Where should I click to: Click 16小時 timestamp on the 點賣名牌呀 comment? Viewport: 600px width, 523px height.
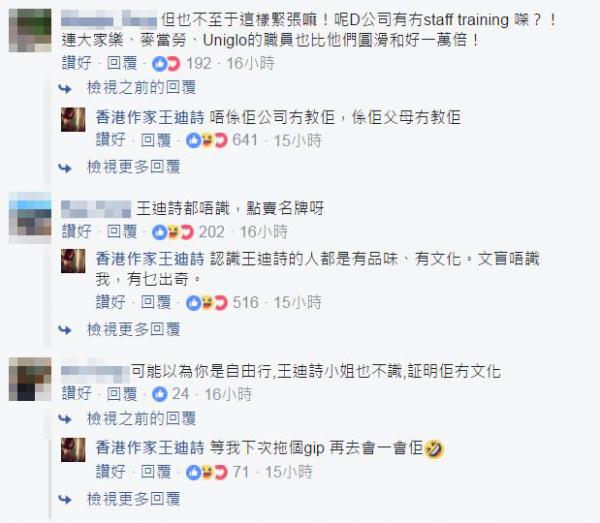[264, 232]
